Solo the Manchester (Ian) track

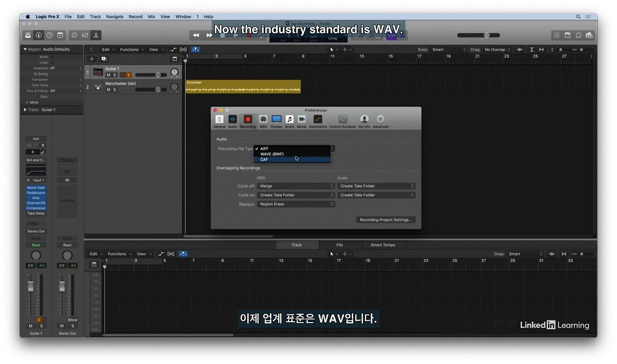click(115, 90)
